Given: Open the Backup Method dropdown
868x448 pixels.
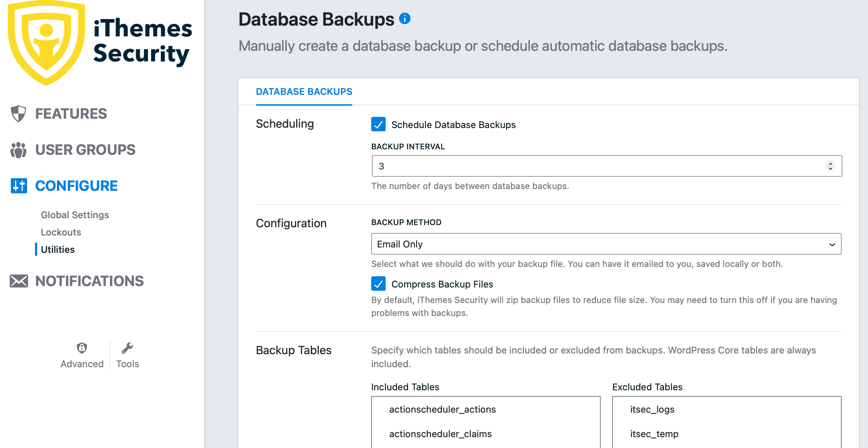Looking at the screenshot, I should [606, 244].
